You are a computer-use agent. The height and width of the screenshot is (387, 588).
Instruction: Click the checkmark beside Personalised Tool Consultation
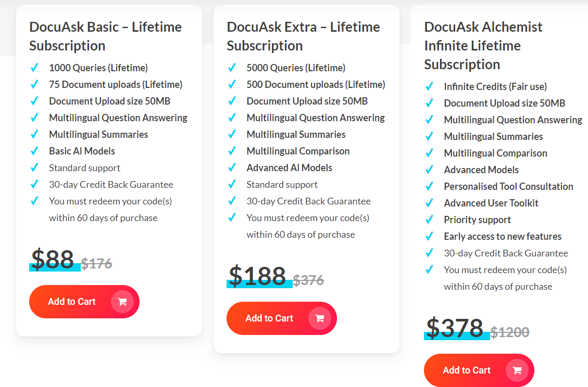(429, 186)
